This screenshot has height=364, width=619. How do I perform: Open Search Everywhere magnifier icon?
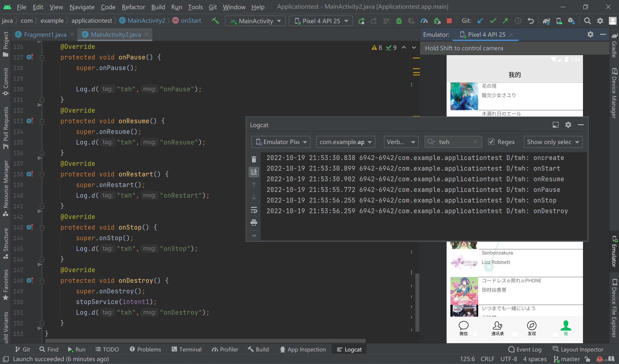coord(587,21)
